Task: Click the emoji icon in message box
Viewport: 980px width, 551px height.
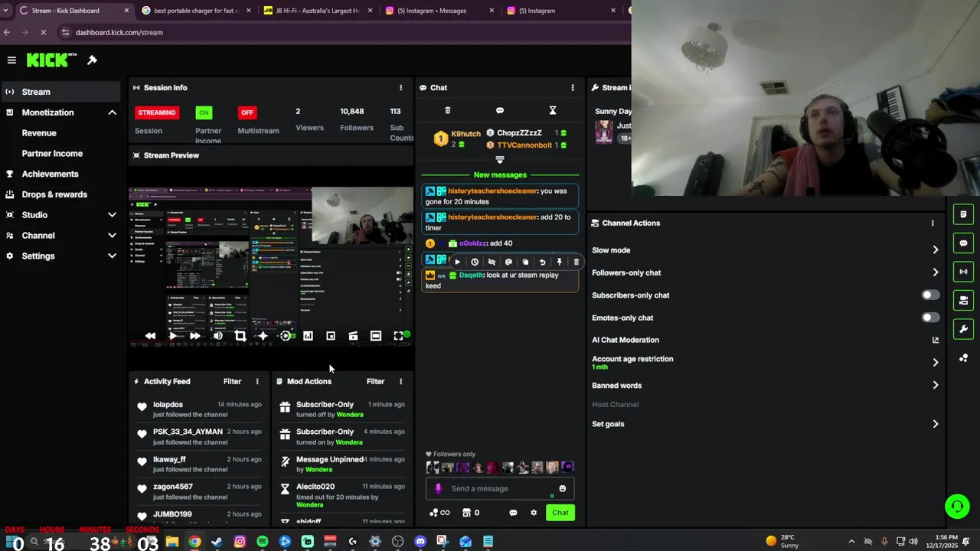Action: pos(563,488)
